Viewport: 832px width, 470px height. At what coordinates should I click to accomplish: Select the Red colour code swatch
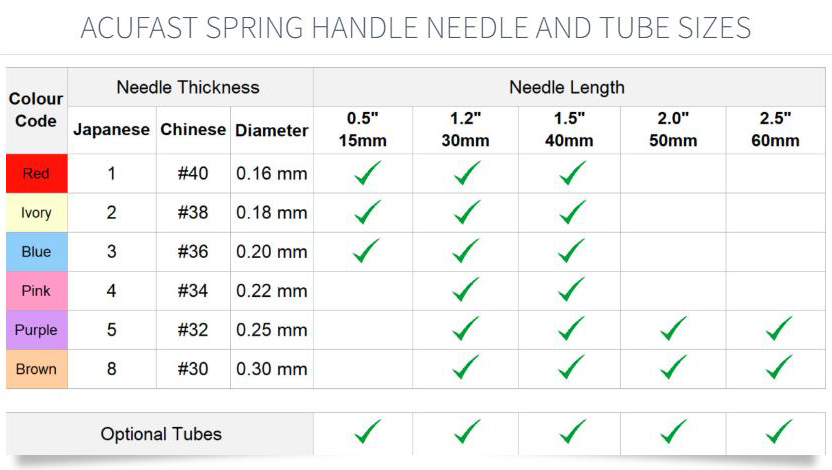pos(37,173)
